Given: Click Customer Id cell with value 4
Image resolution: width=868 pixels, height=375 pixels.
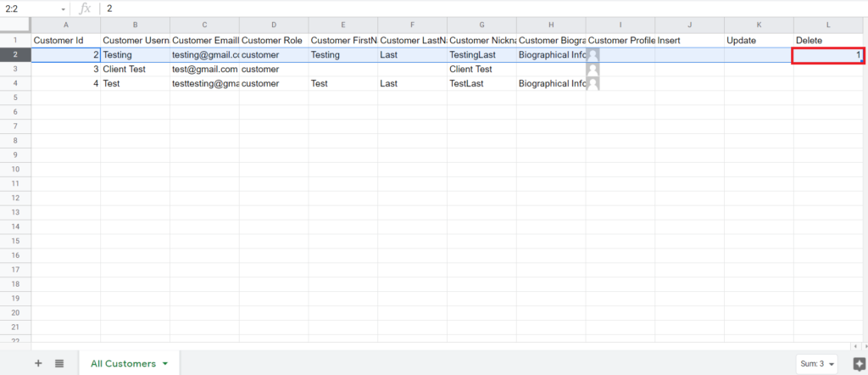Looking at the screenshot, I should [66, 84].
